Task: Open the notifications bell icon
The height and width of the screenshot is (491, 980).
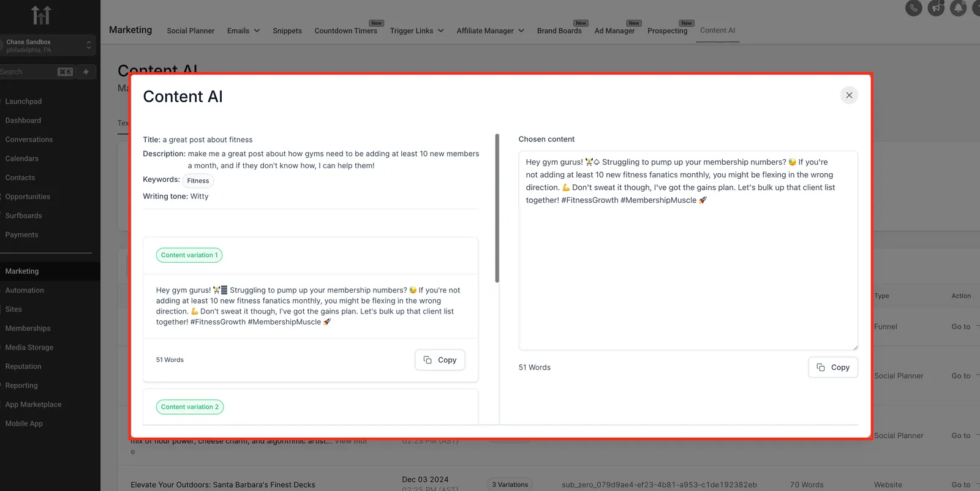Action: [959, 8]
